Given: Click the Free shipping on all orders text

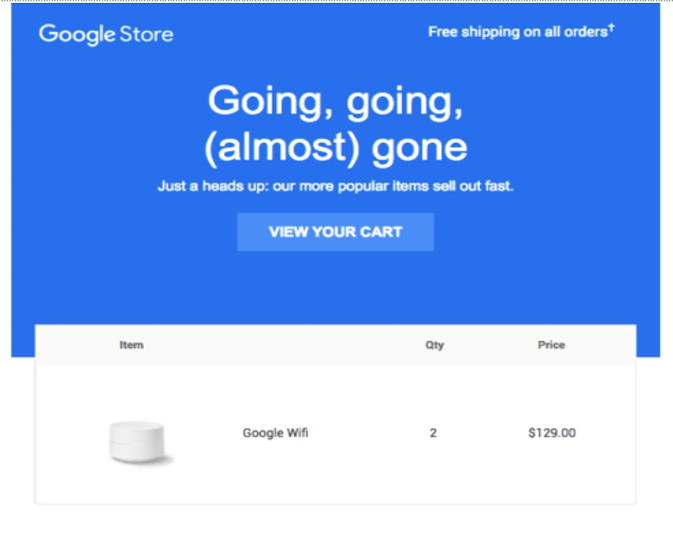Looking at the screenshot, I should coord(517,32).
